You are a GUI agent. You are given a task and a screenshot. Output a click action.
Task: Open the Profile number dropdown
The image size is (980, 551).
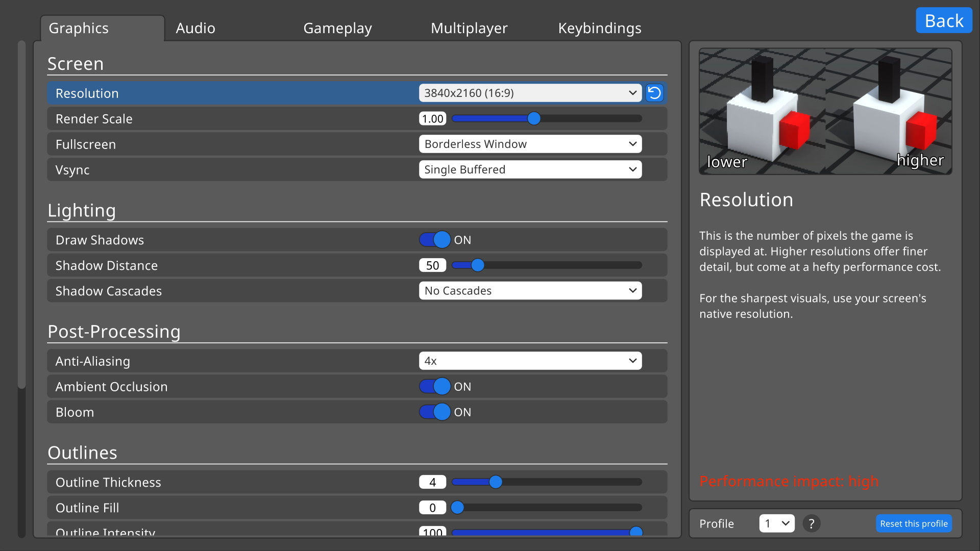777,523
